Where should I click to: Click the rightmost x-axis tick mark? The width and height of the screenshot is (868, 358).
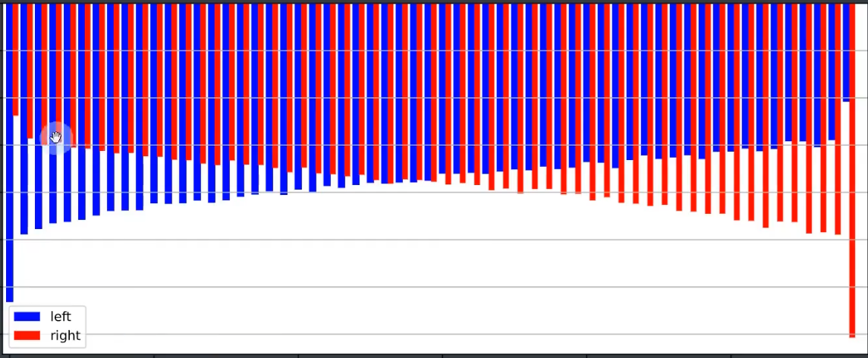pyautogui.click(x=731, y=354)
